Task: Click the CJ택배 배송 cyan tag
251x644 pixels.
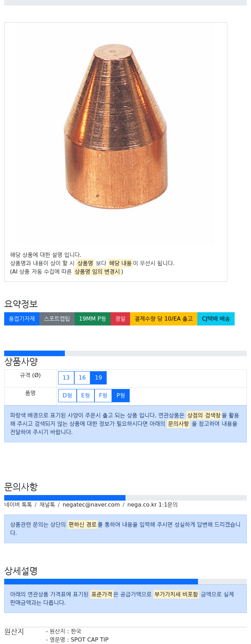Action: [x=216, y=319]
